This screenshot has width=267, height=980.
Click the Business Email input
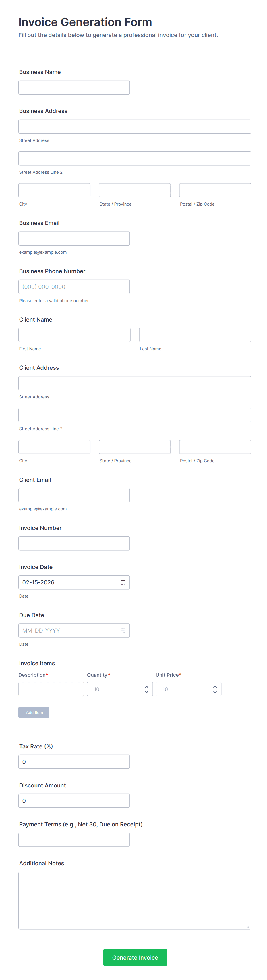point(74,238)
